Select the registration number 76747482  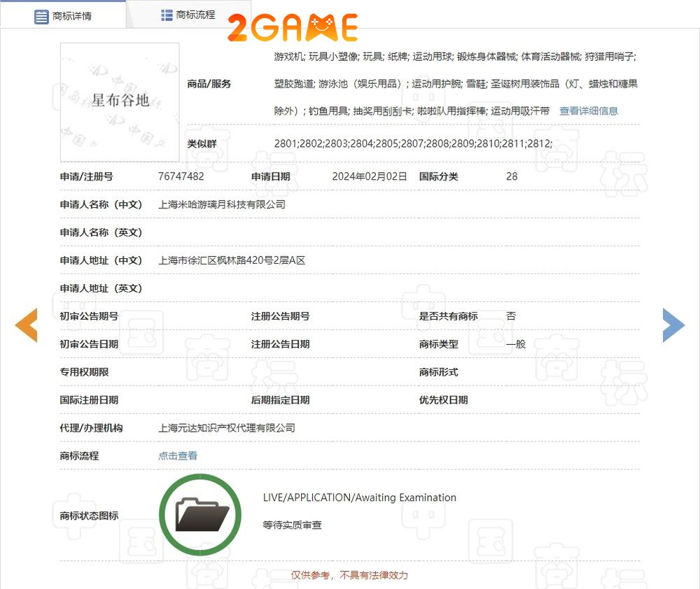[181, 176]
